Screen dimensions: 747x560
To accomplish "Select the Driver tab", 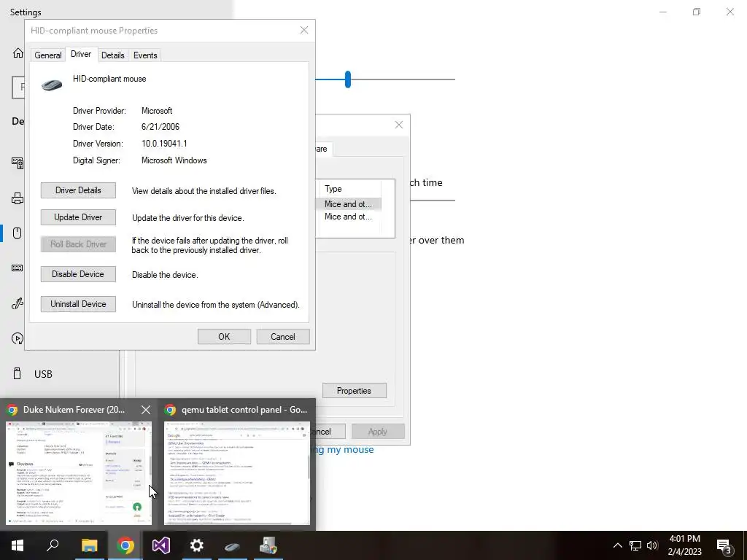I will [81, 54].
